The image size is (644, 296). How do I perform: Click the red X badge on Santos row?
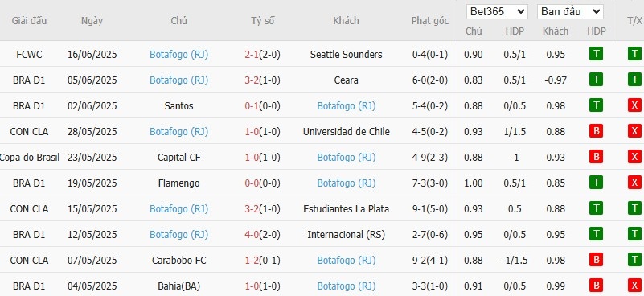(x=634, y=105)
